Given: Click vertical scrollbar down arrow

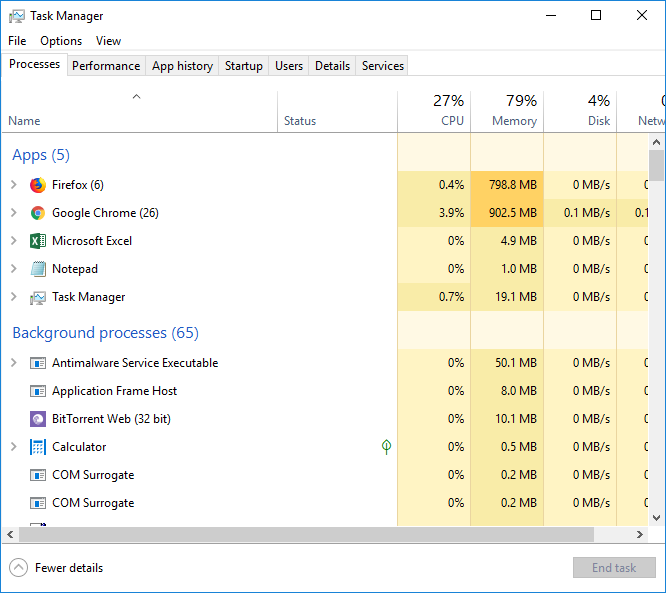Looking at the screenshot, I should tap(656, 517).
